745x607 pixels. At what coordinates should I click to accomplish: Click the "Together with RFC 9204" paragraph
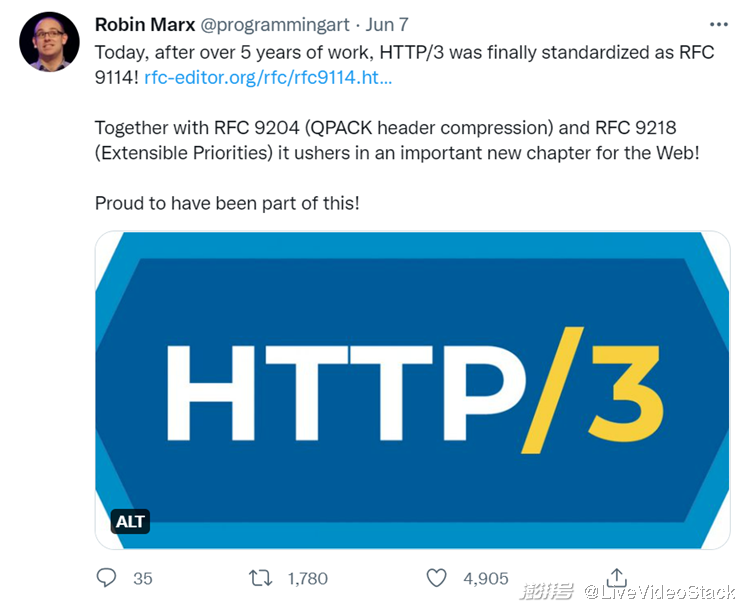[404, 140]
